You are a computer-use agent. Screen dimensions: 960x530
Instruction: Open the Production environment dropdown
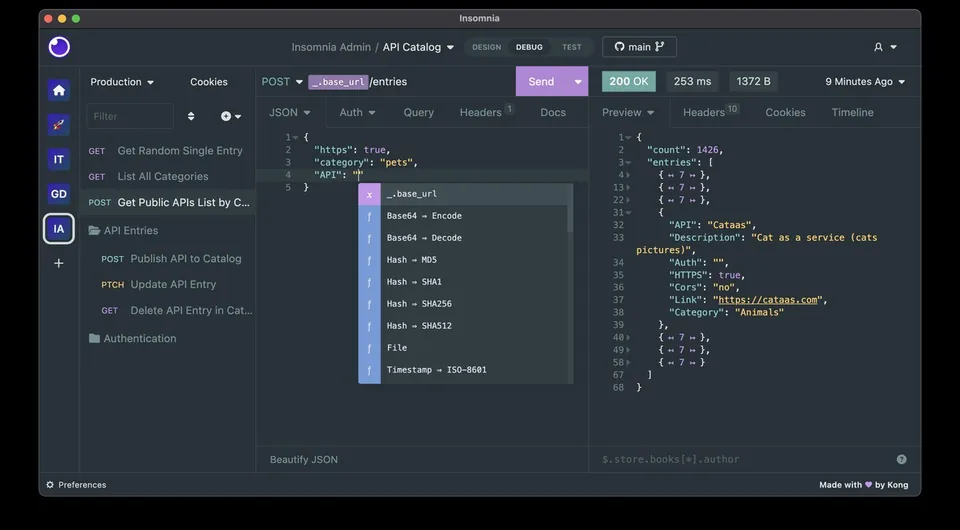pos(122,82)
